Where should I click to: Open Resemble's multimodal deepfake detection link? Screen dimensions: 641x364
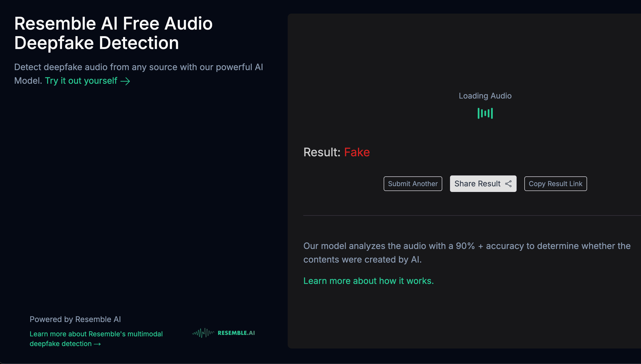coord(96,339)
